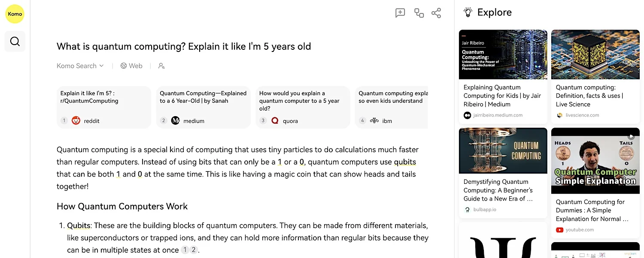Open the Medium 6 Year-Old source card

point(204,107)
